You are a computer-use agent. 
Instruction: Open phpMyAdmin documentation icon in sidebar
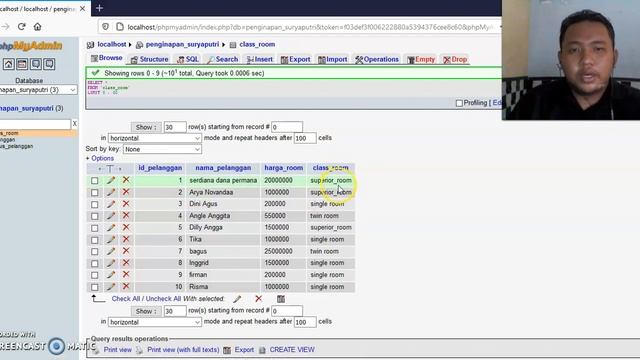click(36, 64)
